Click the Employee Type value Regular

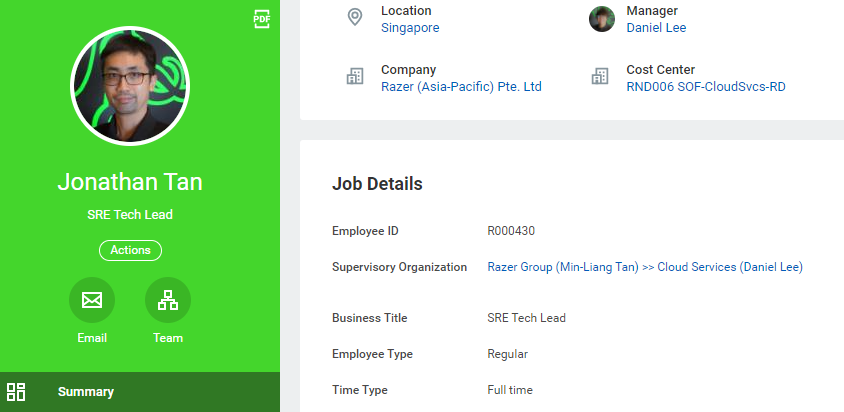(508, 354)
